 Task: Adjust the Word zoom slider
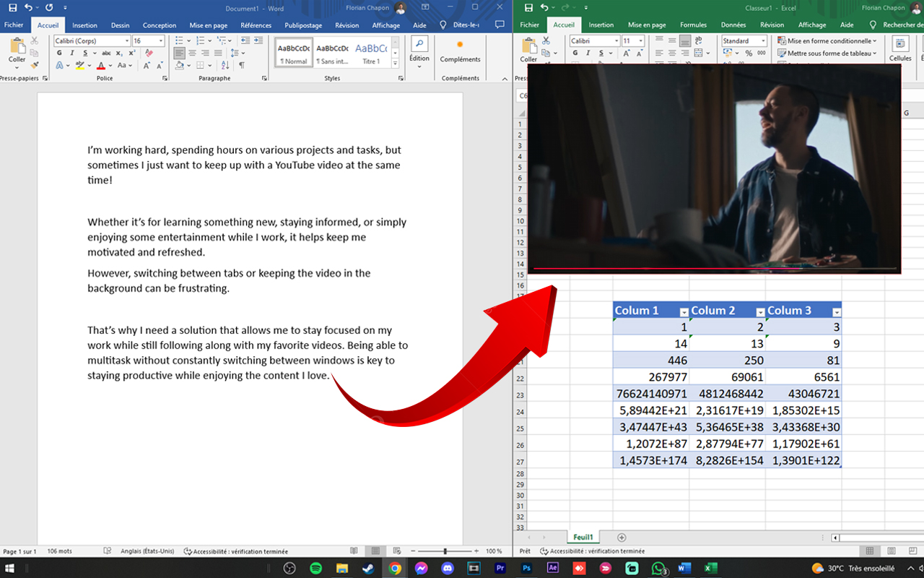[445, 551]
